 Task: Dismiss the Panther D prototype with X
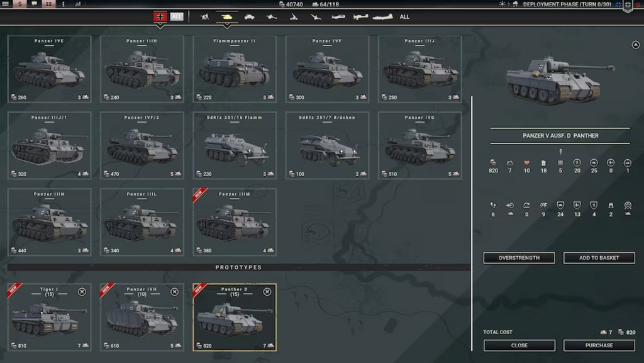click(x=267, y=291)
